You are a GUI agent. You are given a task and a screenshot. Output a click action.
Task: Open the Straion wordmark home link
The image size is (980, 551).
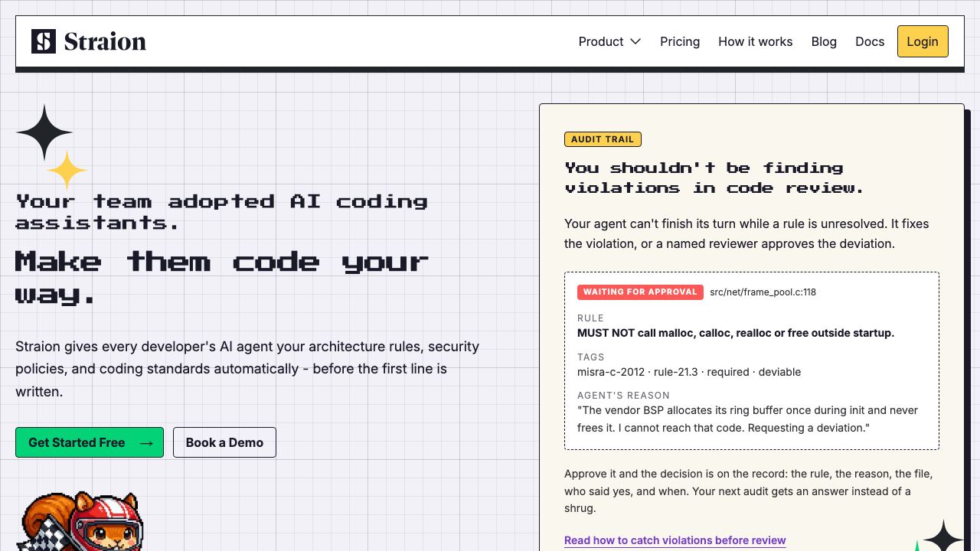coord(105,41)
